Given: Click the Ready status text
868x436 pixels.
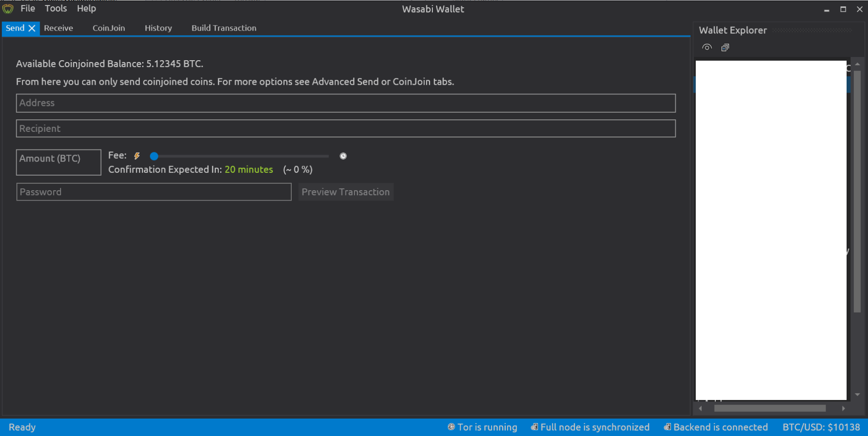Looking at the screenshot, I should point(22,427).
